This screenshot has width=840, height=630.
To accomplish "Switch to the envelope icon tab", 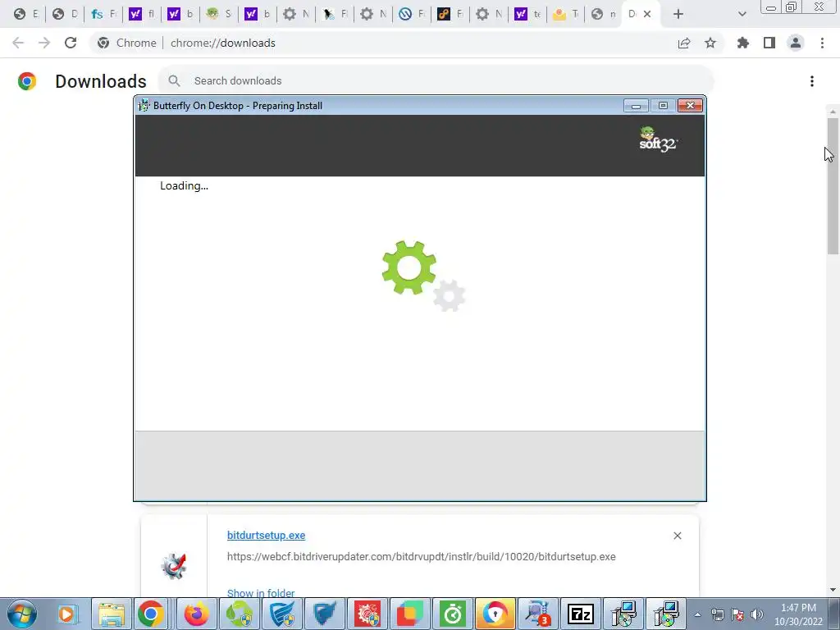I will click(566, 15).
